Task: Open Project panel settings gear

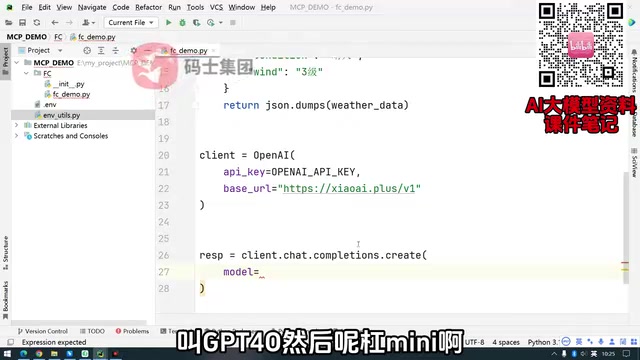Action: point(133,50)
